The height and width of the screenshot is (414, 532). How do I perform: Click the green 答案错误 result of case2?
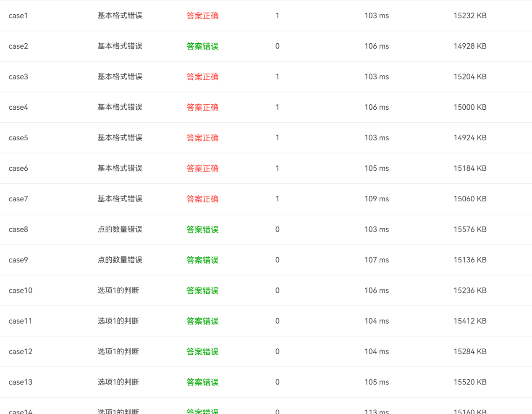[x=202, y=46]
